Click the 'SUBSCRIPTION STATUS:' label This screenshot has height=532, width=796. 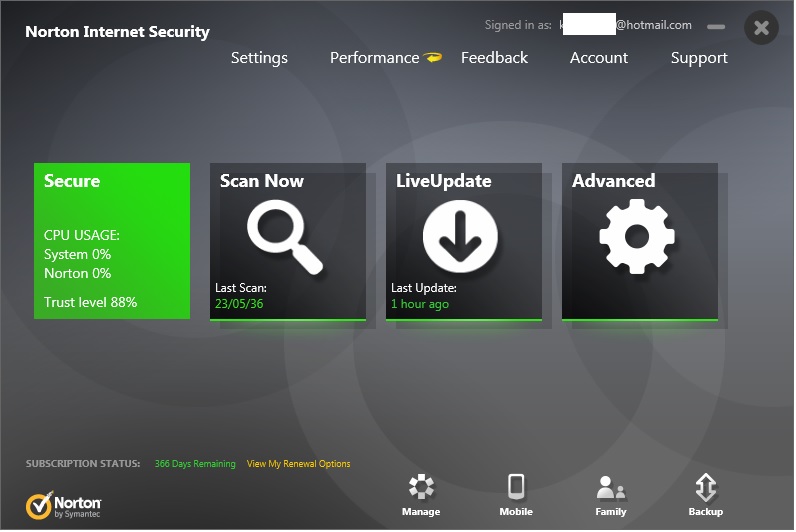pyautogui.click(x=83, y=463)
